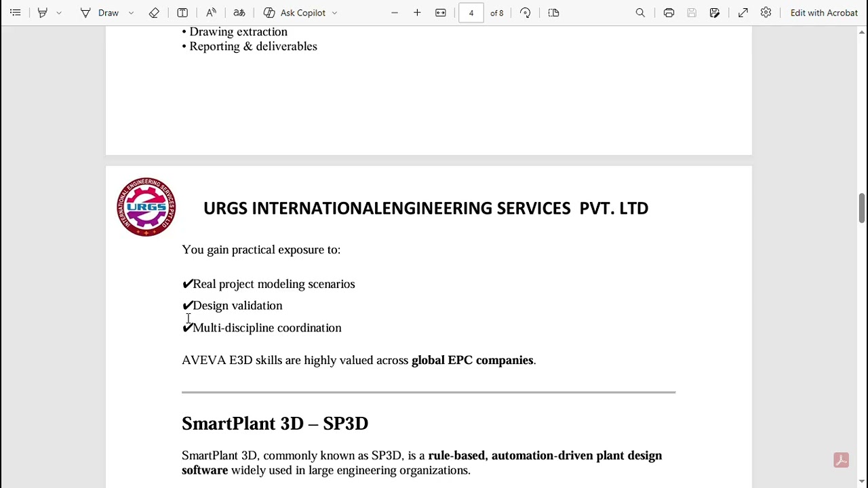Screen dimensions: 868x488
Task: Click Save as icon
Action: [x=715, y=13]
